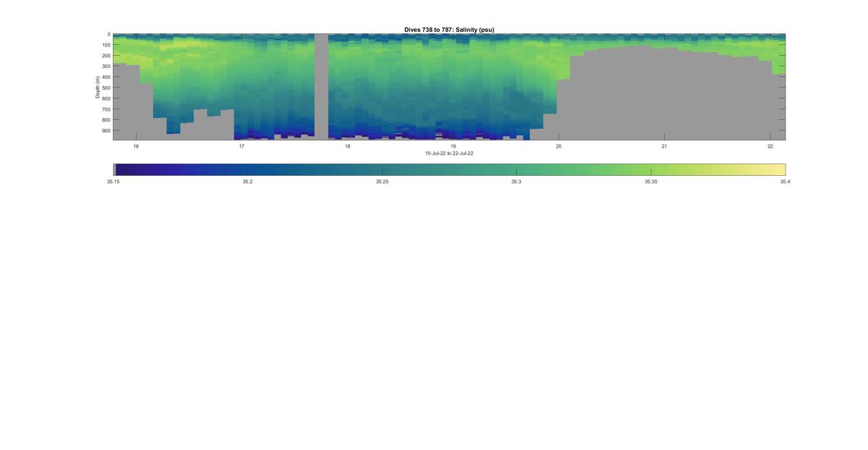Click the pale yellow high-salinity end of colorbar
This screenshot has width=868, height=450.
778,169
